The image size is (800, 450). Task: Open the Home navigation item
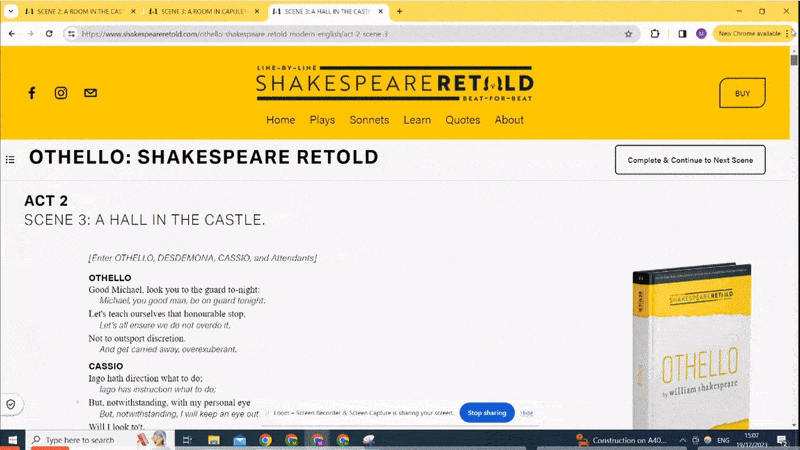[x=281, y=120]
